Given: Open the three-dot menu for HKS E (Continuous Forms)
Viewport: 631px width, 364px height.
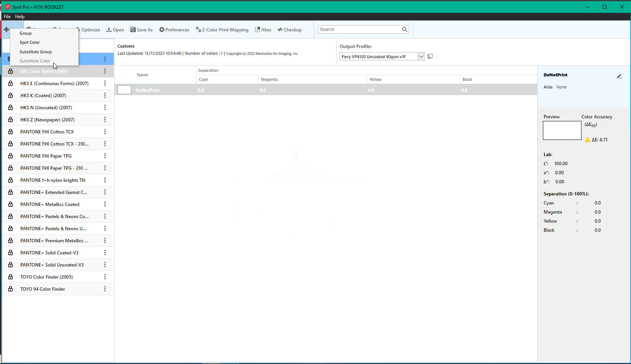Looking at the screenshot, I should (105, 83).
